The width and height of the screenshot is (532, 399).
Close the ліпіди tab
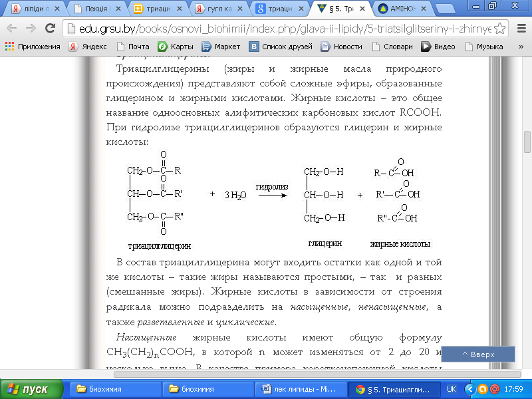tap(57, 9)
